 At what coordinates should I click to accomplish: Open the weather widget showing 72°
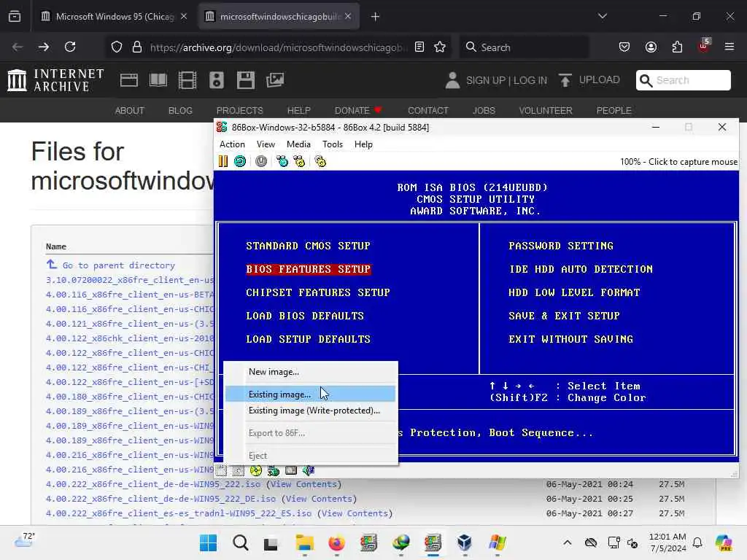point(24,540)
